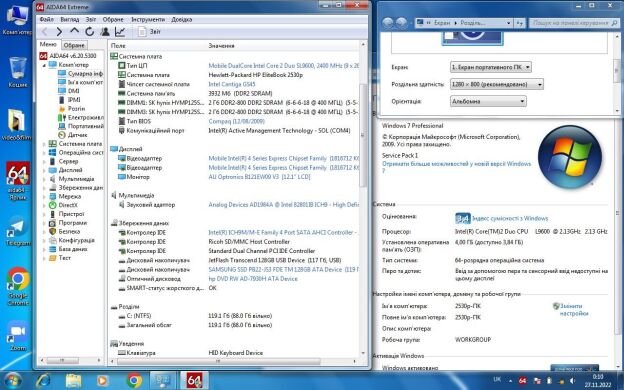The image size is (624, 390).
Task: Select IPMI in the tree
Action: tap(74, 99)
